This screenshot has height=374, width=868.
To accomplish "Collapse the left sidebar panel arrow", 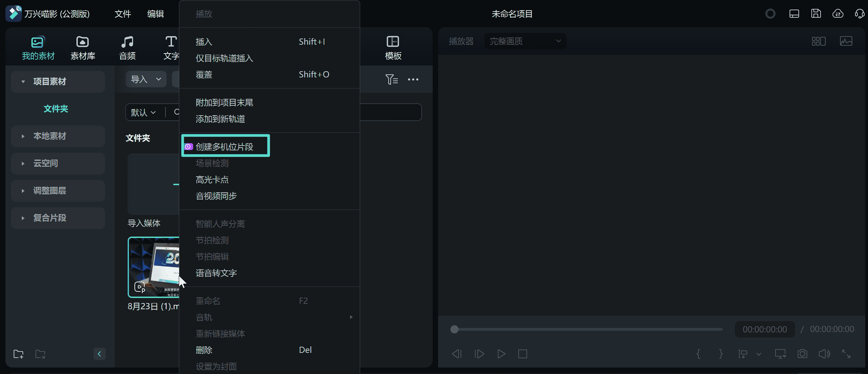I will pyautogui.click(x=99, y=354).
